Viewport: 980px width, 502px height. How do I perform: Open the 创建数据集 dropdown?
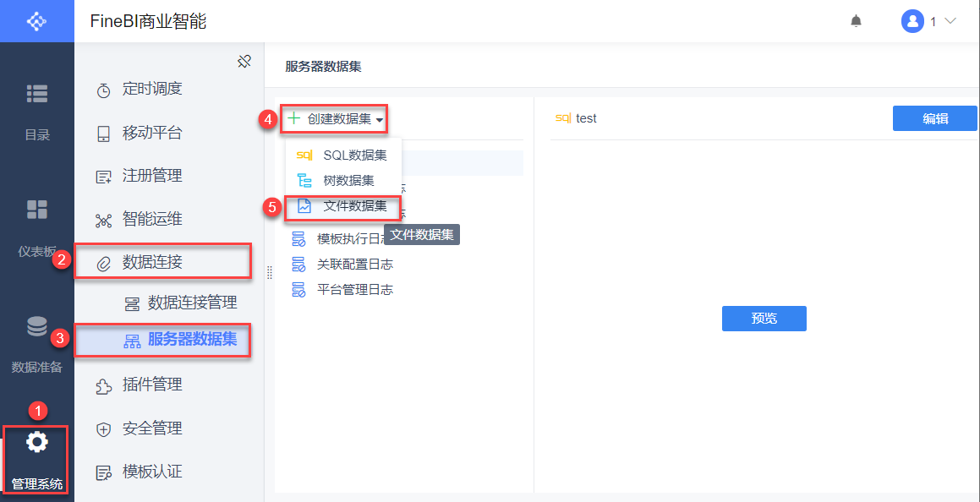tap(336, 120)
